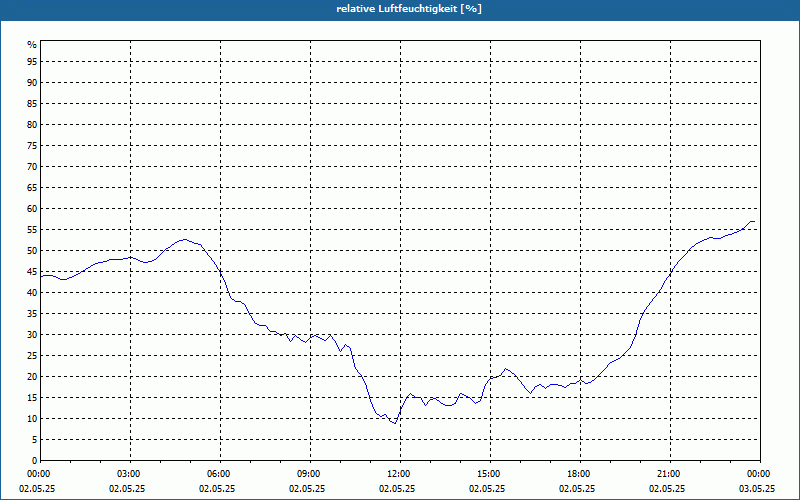Image resolution: width=800 pixels, height=500 pixels.
Task: Click the 40 y-axis label
Action: point(32,292)
